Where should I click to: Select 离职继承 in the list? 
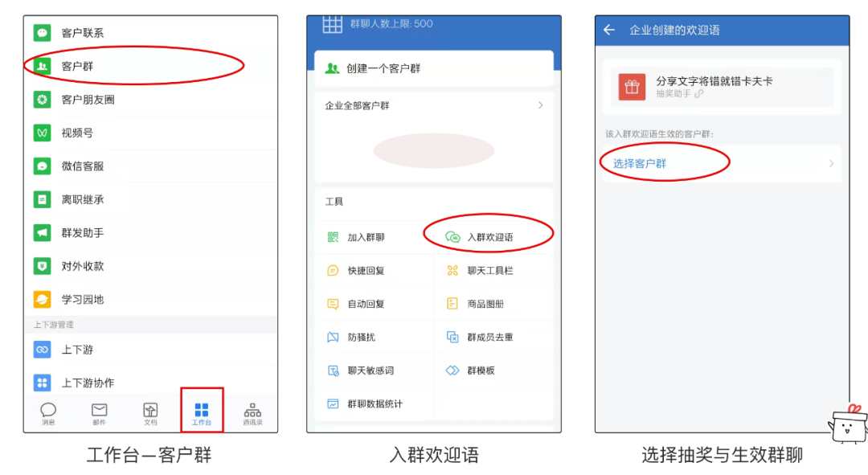[x=82, y=199]
